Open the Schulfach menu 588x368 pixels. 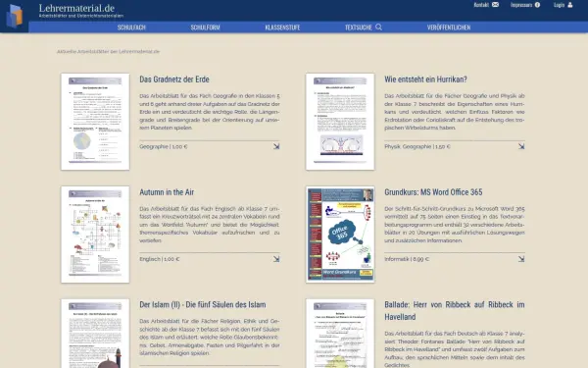point(131,27)
